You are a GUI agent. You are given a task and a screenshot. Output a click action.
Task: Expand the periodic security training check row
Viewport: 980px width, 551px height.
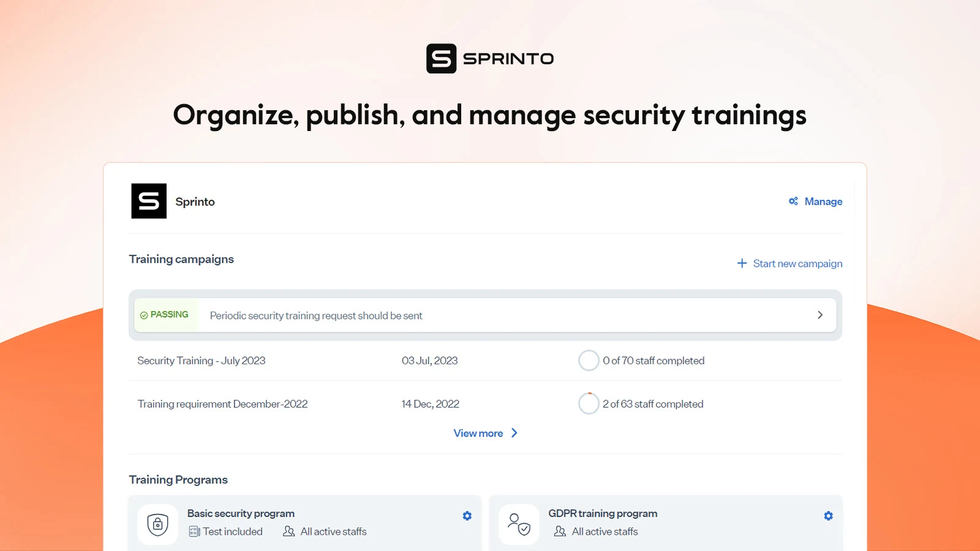(820, 315)
